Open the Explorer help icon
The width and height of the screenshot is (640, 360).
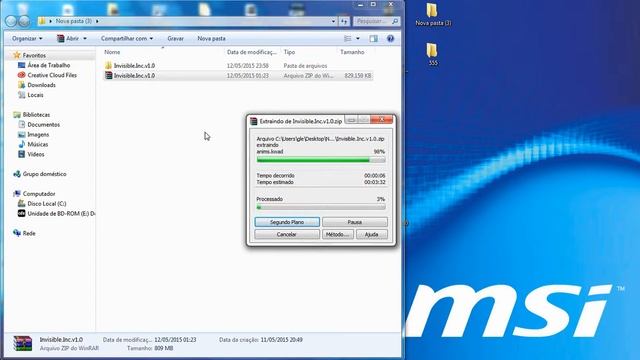(x=390, y=38)
